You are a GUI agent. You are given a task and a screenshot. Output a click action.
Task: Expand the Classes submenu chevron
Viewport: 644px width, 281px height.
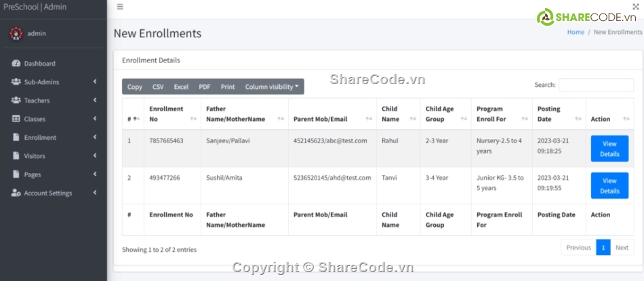(95, 119)
